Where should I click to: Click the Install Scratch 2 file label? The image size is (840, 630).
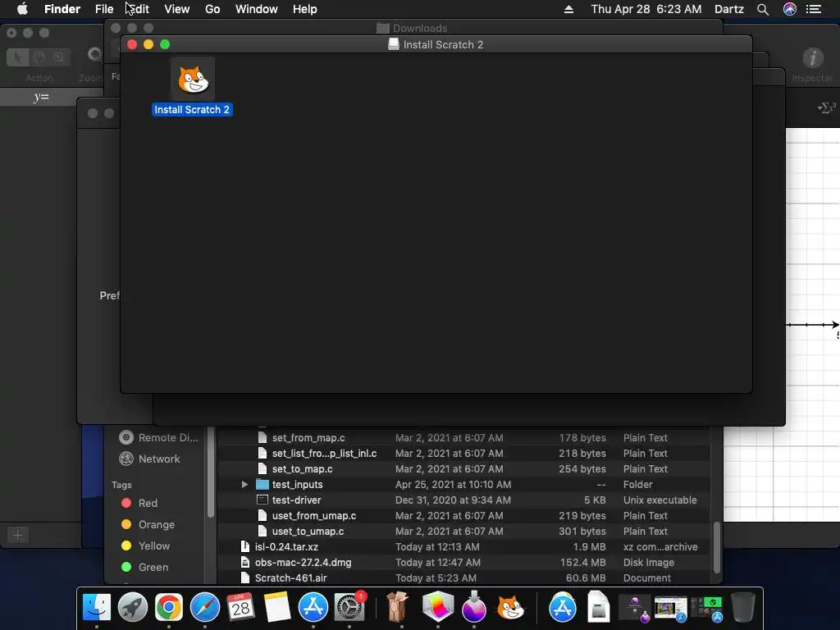tap(192, 110)
